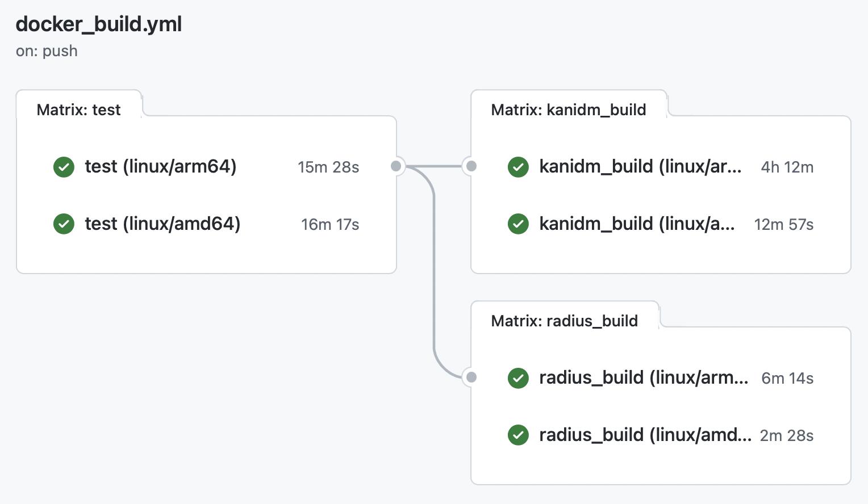Select the Matrix: kanidm_build group header
This screenshot has width=868, height=504.
[x=568, y=110]
